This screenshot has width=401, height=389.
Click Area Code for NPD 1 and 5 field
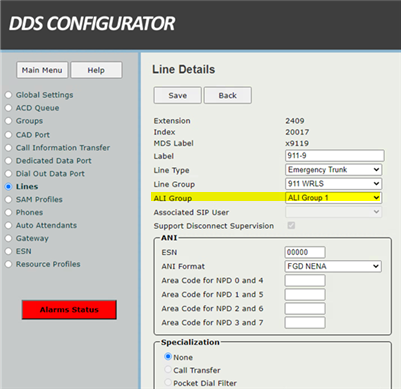305,294
